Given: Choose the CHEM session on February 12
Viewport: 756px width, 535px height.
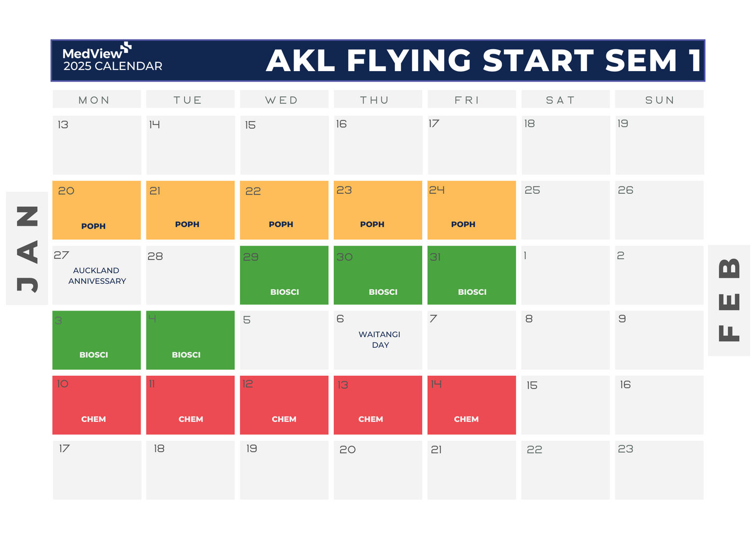Looking at the screenshot, I should pos(284,405).
